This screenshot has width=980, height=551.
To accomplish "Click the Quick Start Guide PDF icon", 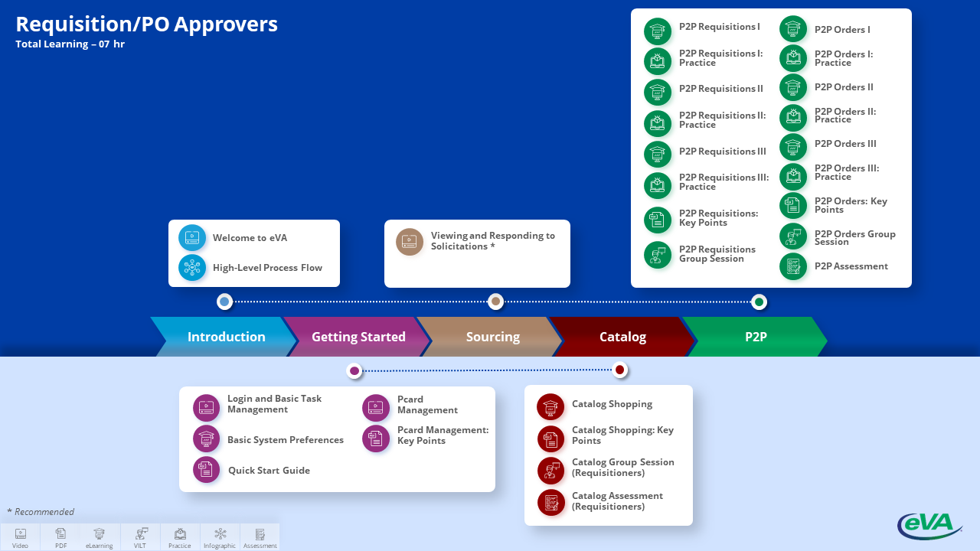I will click(x=207, y=469).
